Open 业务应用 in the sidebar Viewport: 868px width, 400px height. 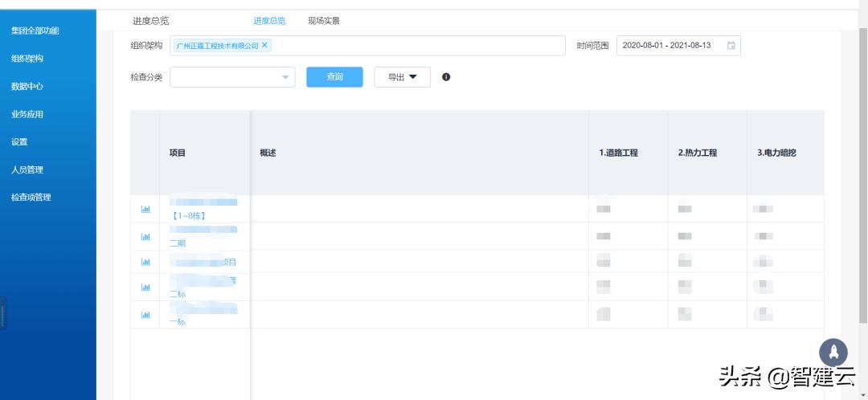coord(27,114)
